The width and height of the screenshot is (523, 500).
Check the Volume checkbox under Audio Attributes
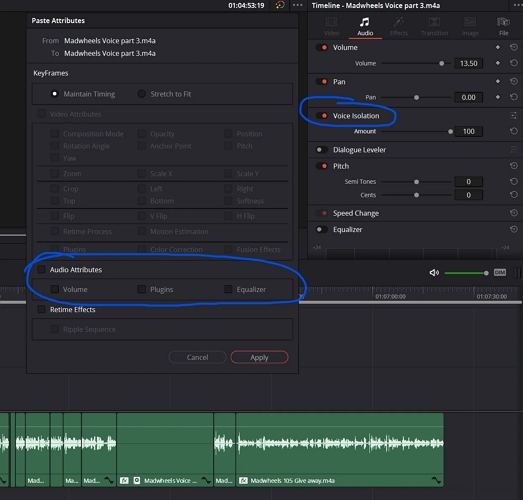[54, 289]
